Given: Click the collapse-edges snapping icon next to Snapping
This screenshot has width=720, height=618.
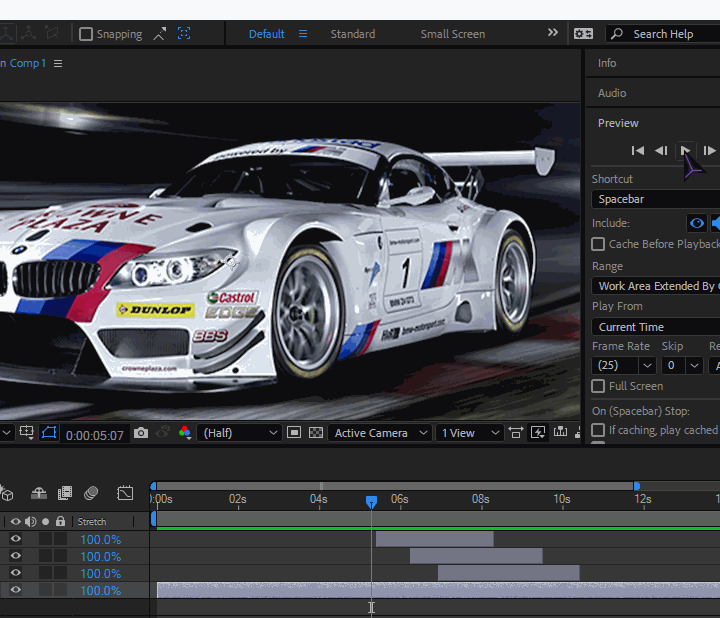Looking at the screenshot, I should click(x=160, y=34).
